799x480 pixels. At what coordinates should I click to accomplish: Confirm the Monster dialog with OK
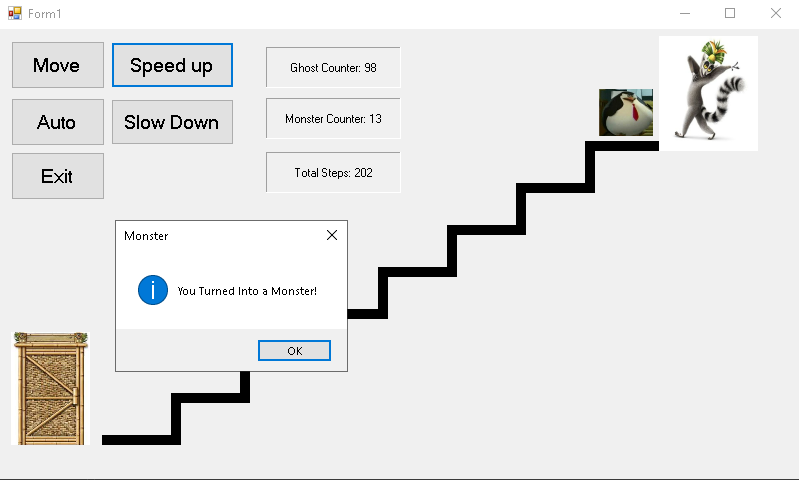pos(294,351)
